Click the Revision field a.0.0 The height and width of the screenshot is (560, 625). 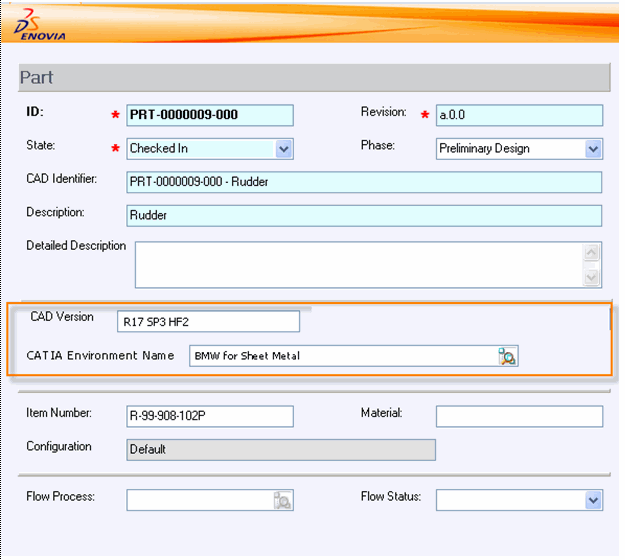coord(519,115)
